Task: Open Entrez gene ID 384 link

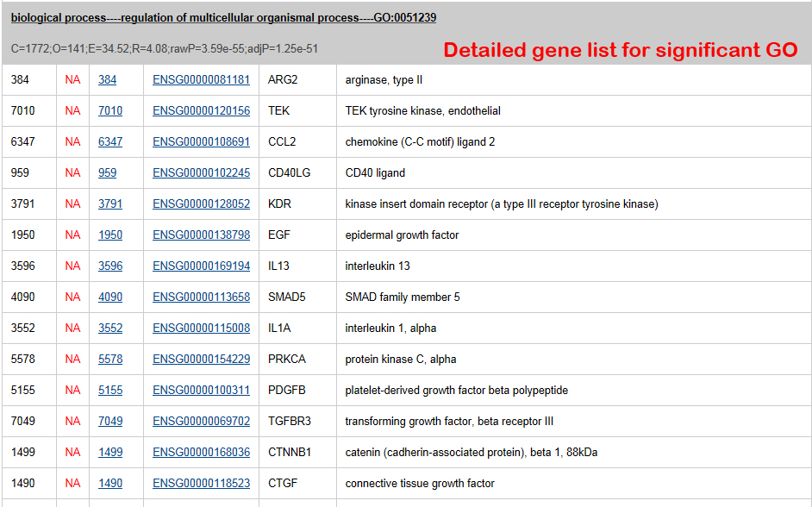Action: tap(107, 80)
